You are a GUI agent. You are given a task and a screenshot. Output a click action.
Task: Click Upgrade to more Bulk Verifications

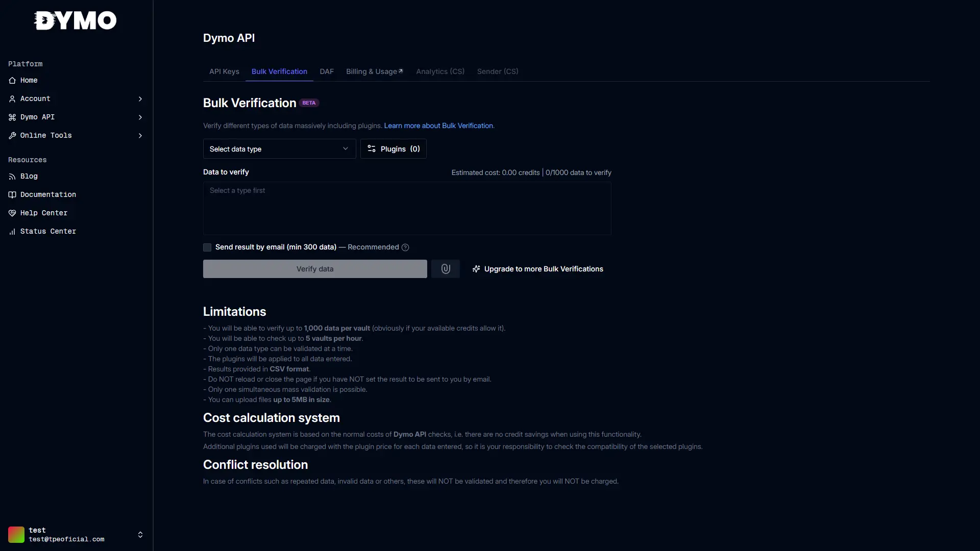[537, 269]
